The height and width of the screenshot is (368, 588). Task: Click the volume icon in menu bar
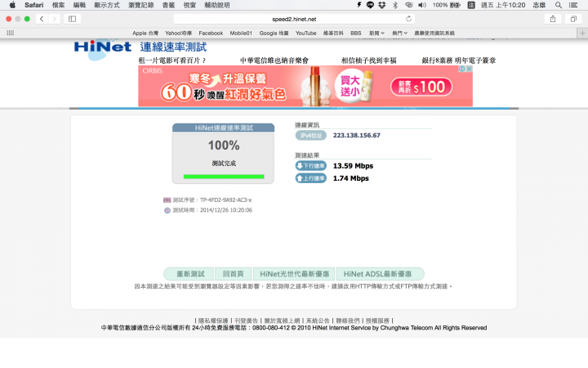tap(422, 5)
